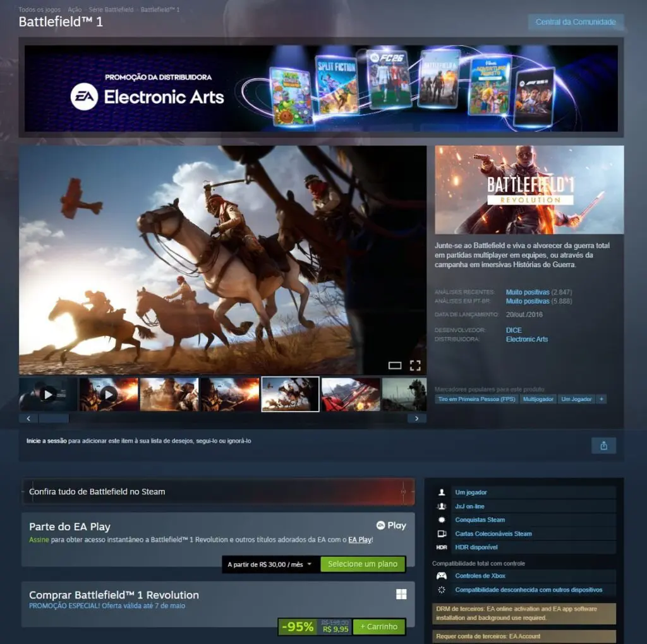Select the red crashed plane screenshot thumbnail
The width and height of the screenshot is (647, 644).
pos(351,394)
